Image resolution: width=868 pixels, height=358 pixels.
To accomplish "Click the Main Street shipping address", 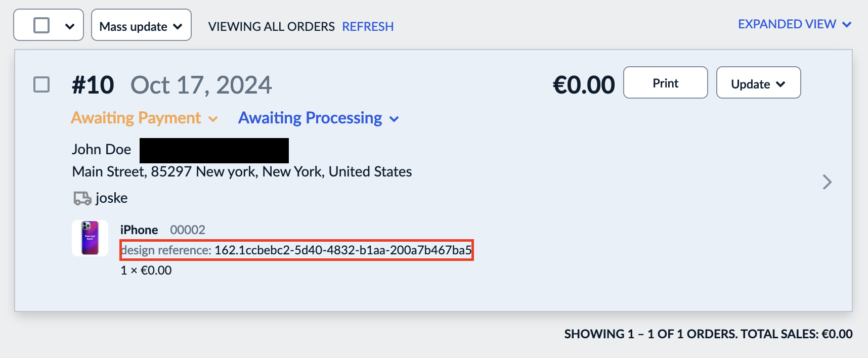I will (x=242, y=172).
